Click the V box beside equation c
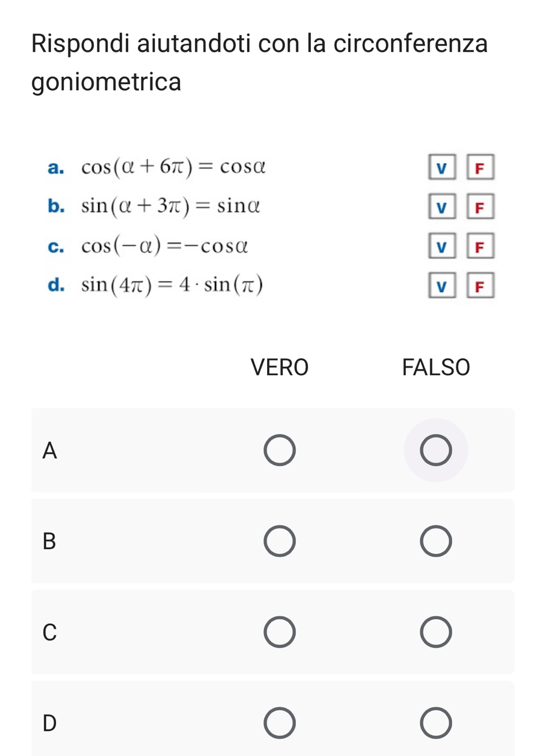545x756 pixels. (442, 247)
